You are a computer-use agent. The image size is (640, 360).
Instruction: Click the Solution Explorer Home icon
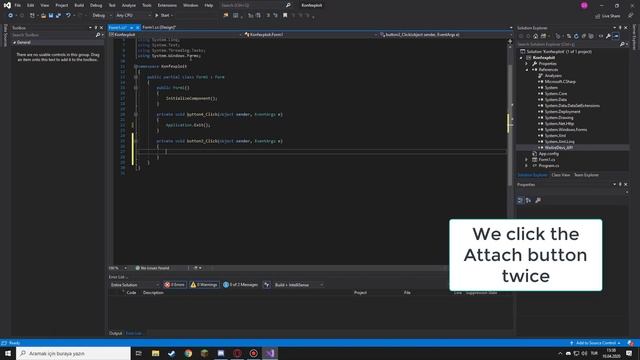click(536, 36)
